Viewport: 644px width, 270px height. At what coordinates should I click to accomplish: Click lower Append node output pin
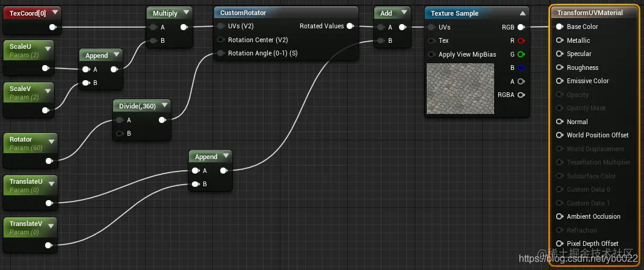pos(224,171)
